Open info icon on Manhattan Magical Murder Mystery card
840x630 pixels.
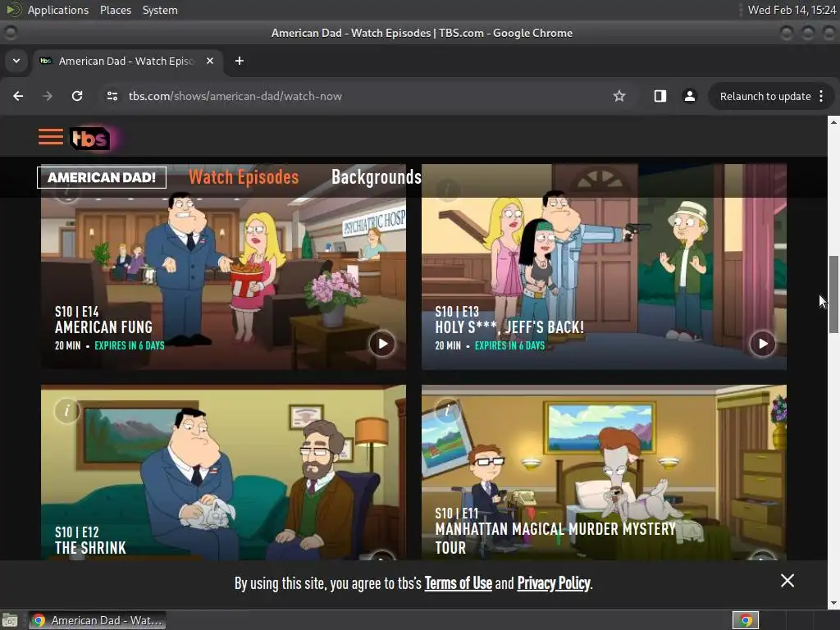tap(447, 411)
